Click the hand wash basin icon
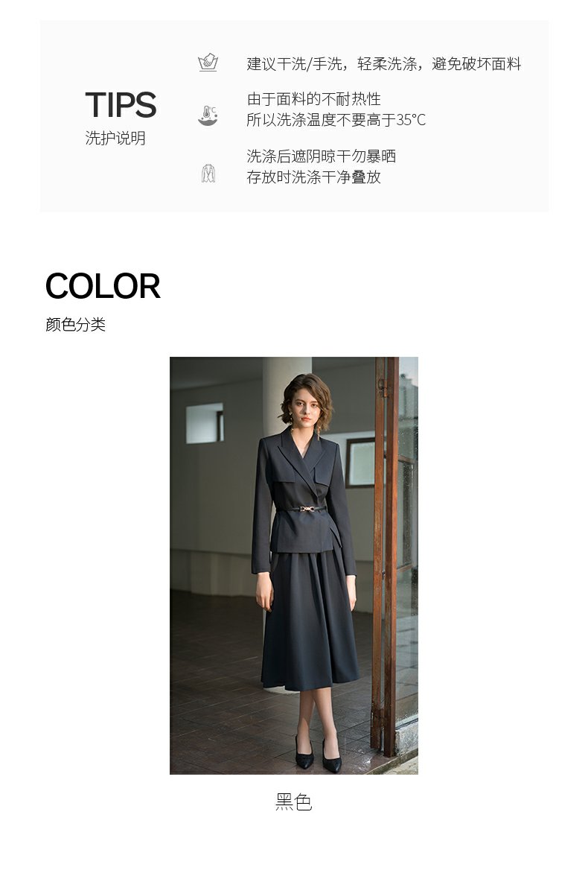This screenshot has height=876, width=588. click(208, 62)
